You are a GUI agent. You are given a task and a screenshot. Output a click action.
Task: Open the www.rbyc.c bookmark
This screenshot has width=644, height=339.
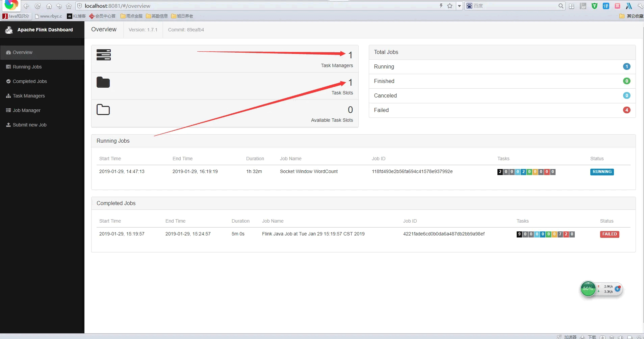pos(49,16)
